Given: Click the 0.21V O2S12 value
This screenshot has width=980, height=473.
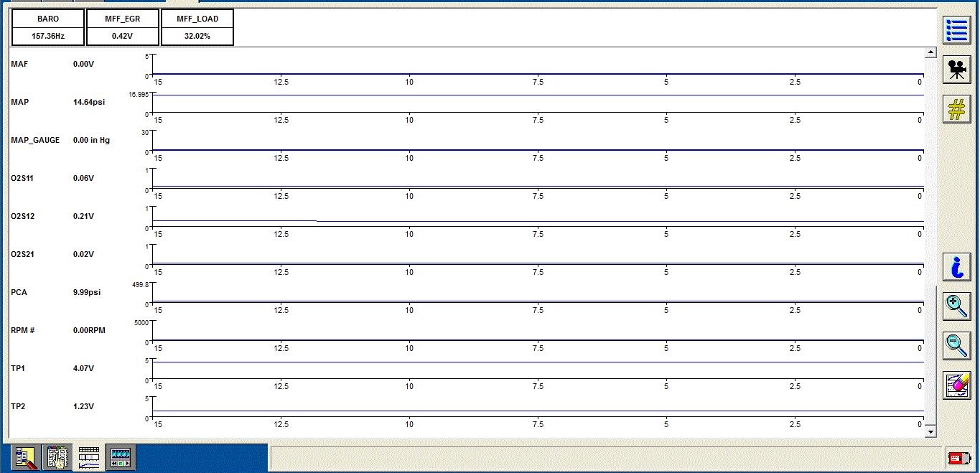Looking at the screenshot, I should point(83,216).
